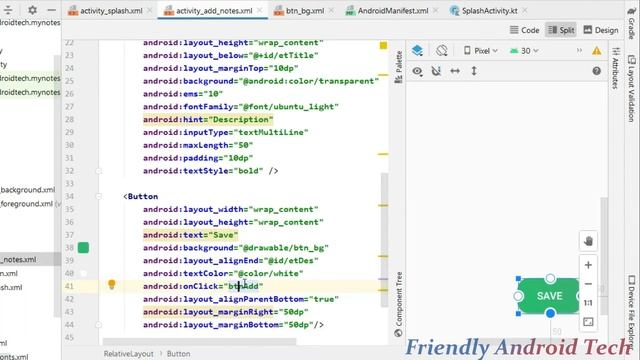
Task: Click the white color swatch on line 40
Action: point(83,273)
